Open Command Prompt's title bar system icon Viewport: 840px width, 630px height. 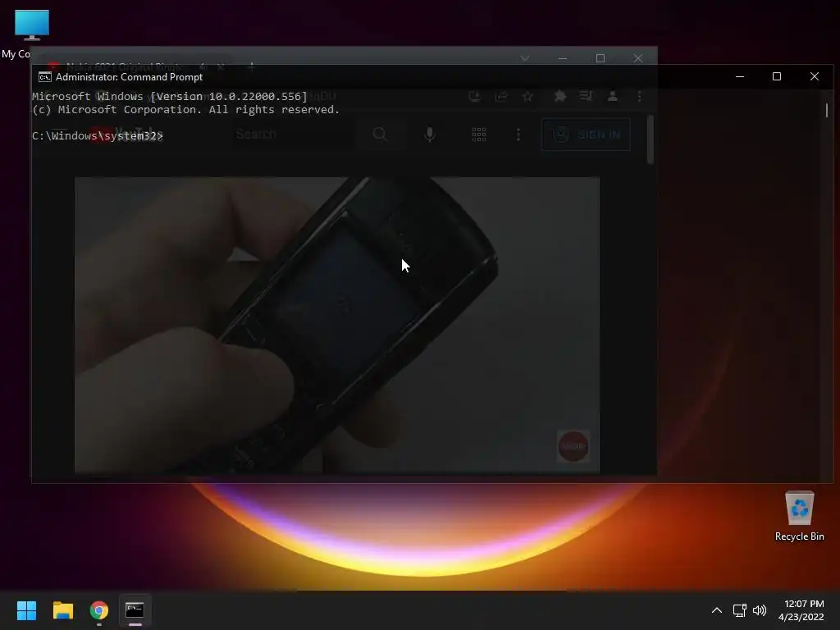point(45,77)
